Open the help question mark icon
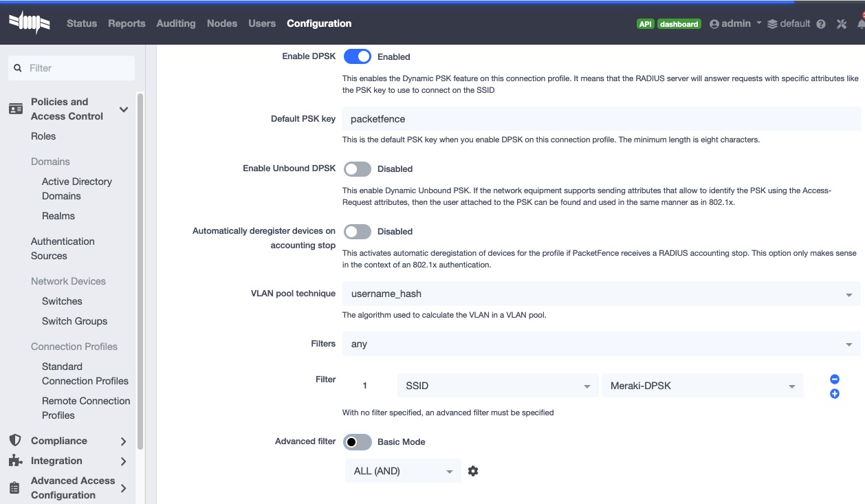This screenshot has height=504, width=865. point(820,23)
